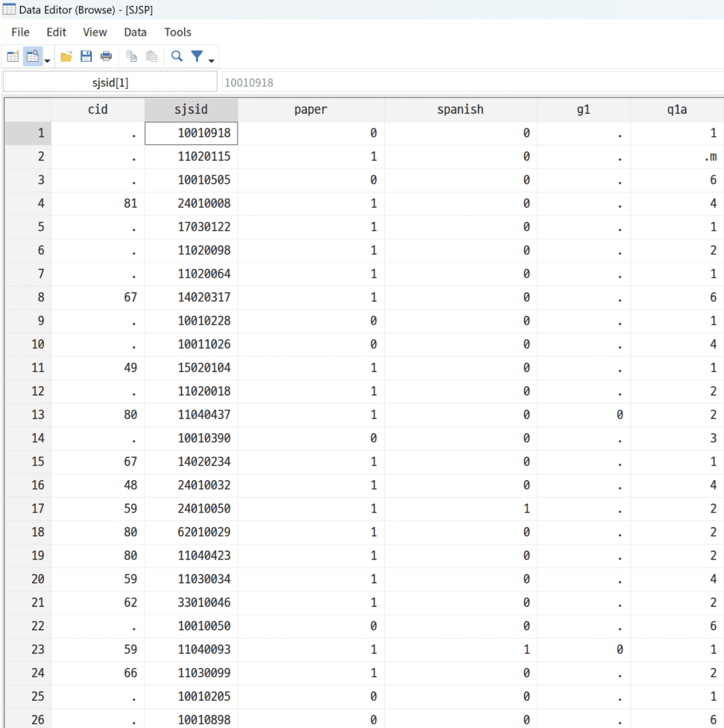Open the dropdown beside the Browse icon
Image resolution: width=724 pixels, height=728 pixels.
click(x=47, y=60)
